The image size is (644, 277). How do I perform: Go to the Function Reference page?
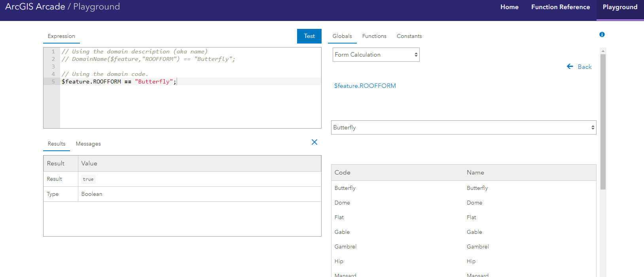[x=560, y=7]
